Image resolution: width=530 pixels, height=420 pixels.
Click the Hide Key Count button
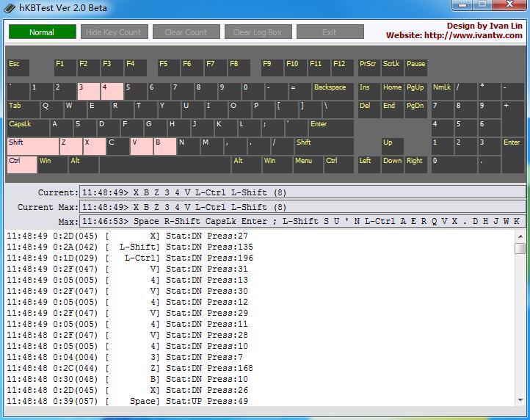[115, 32]
